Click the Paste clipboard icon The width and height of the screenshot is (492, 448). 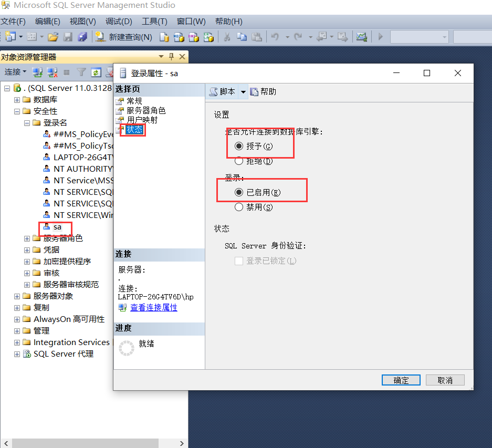coord(257,37)
